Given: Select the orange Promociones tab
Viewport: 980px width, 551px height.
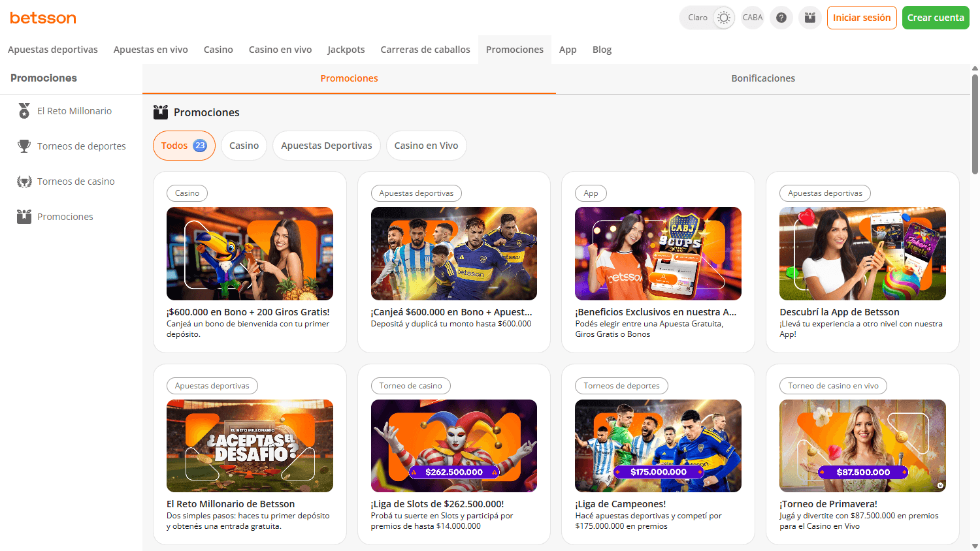Looking at the screenshot, I should tap(349, 78).
